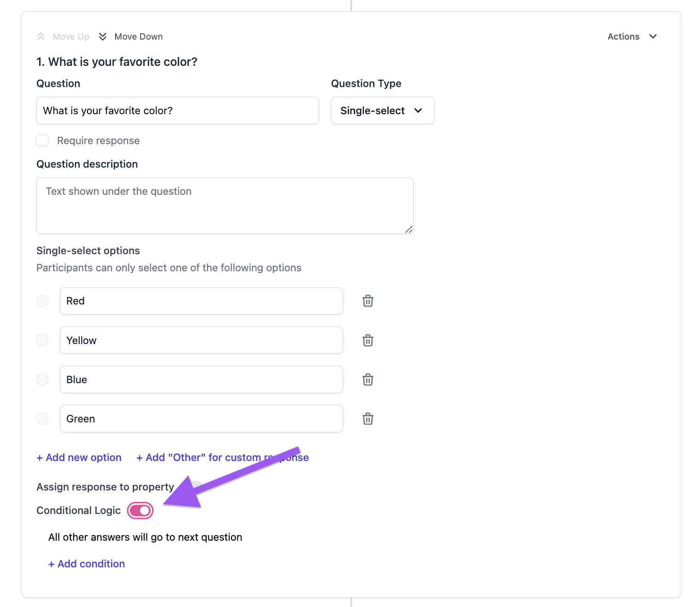Click the Move Down label
Image resolution: width=700 pixels, height=607 pixels.
pyautogui.click(x=139, y=36)
